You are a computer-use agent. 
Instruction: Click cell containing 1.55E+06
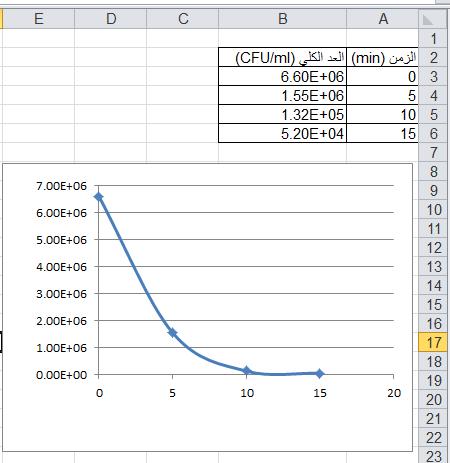coord(283,95)
